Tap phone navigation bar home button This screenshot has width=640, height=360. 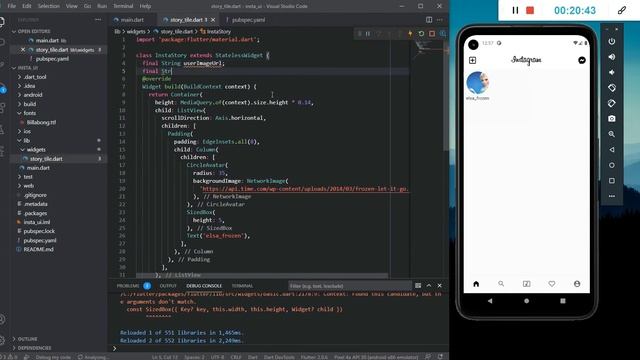click(x=527, y=301)
